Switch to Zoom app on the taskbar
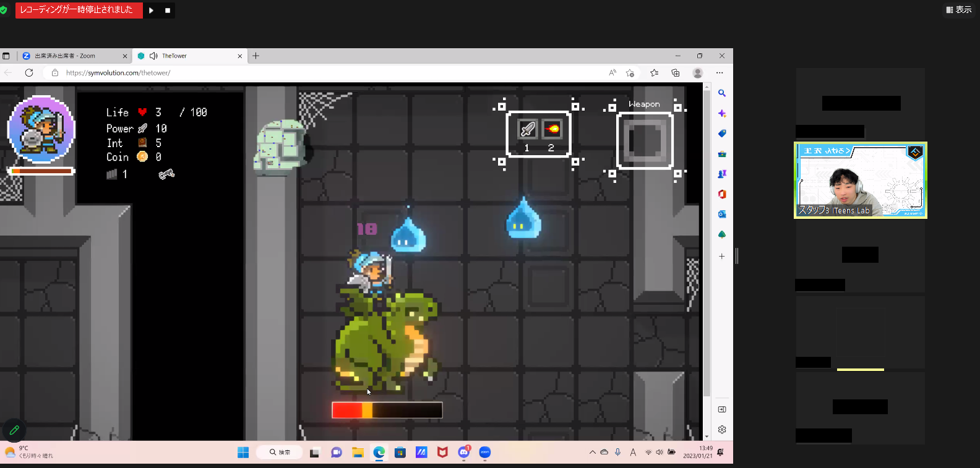980x468 pixels. tap(485, 453)
